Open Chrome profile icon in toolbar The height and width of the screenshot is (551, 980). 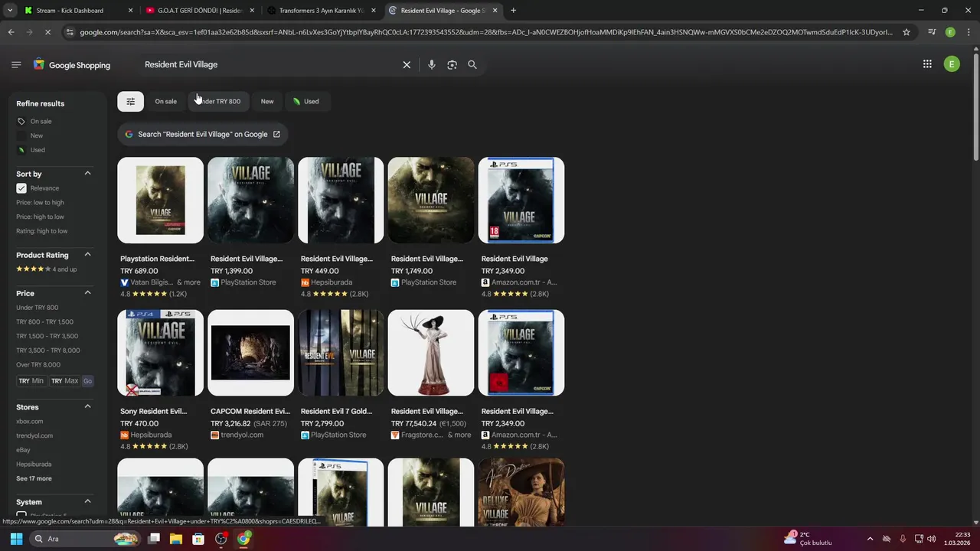pyautogui.click(x=950, y=32)
